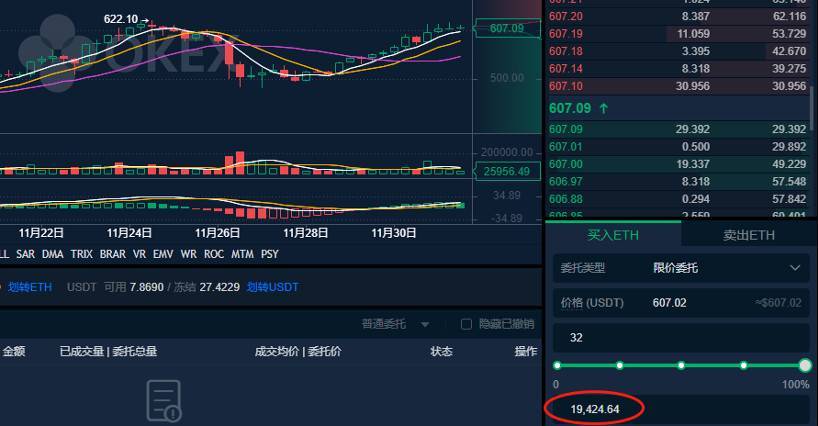Click the 成交均价 | 委托价 column header
Viewport: 818px width, 426px height.
(298, 351)
